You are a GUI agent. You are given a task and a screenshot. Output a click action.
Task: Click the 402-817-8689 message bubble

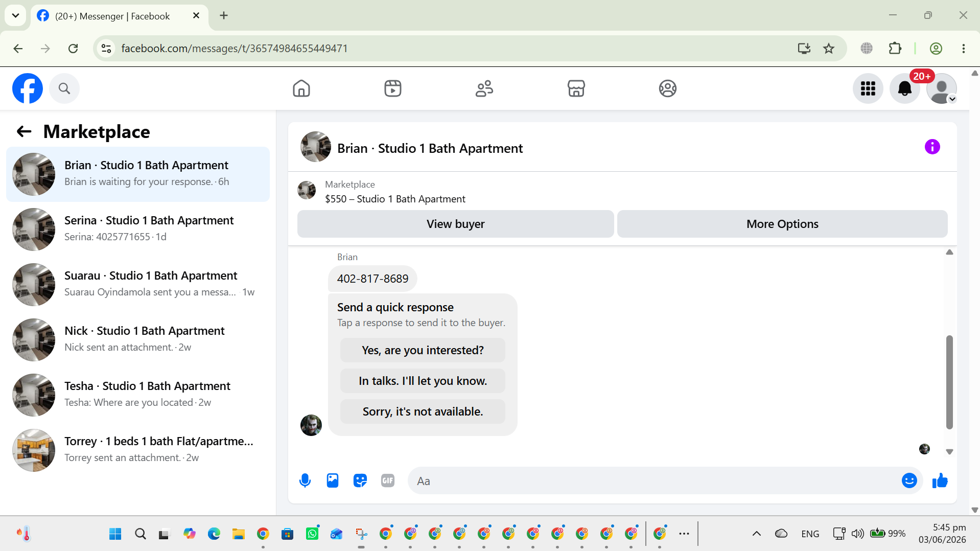coord(372,279)
